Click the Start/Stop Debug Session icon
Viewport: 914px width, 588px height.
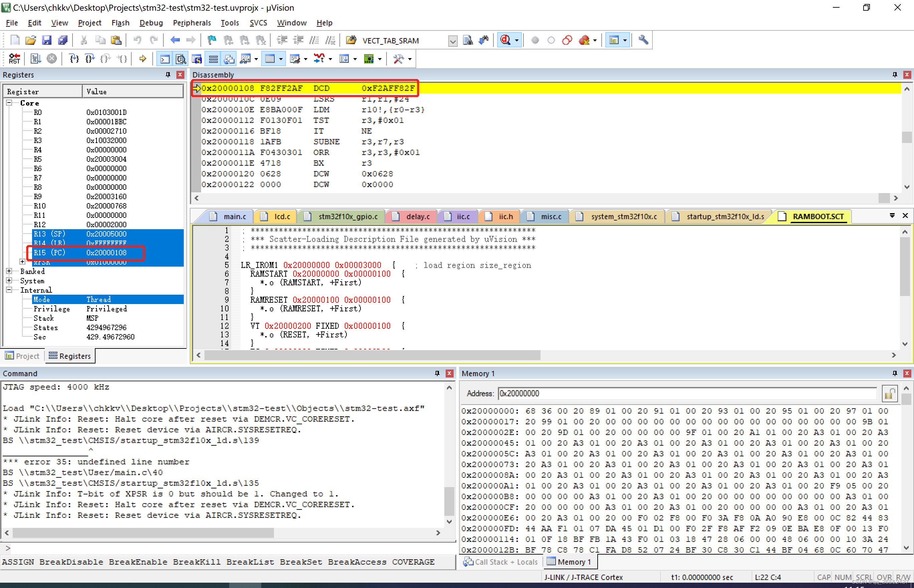coord(506,40)
